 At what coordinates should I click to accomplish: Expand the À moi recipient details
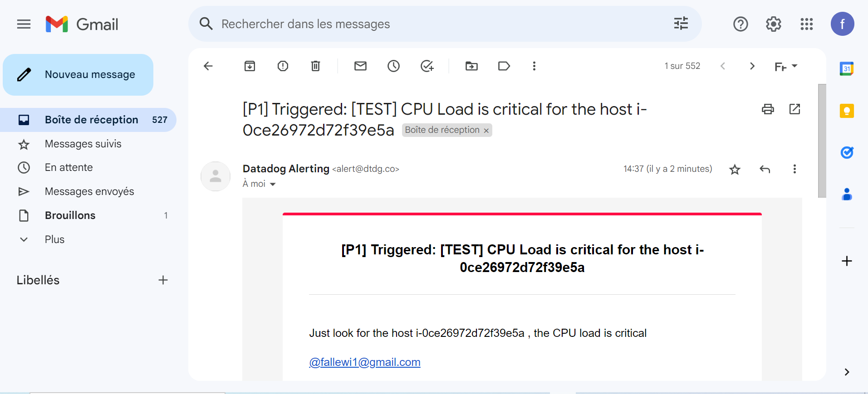point(273,184)
